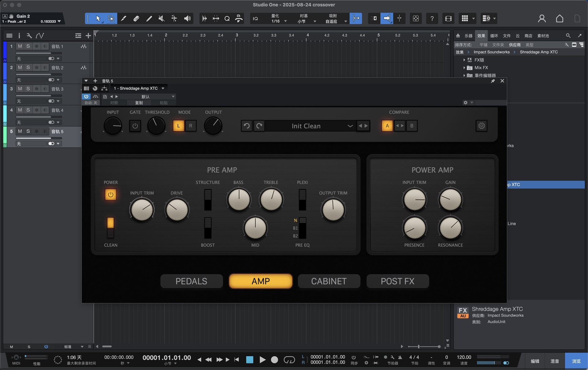Image resolution: width=588 pixels, height=370 pixels.
Task: Expand the FX链 folder
Action: (x=464, y=60)
